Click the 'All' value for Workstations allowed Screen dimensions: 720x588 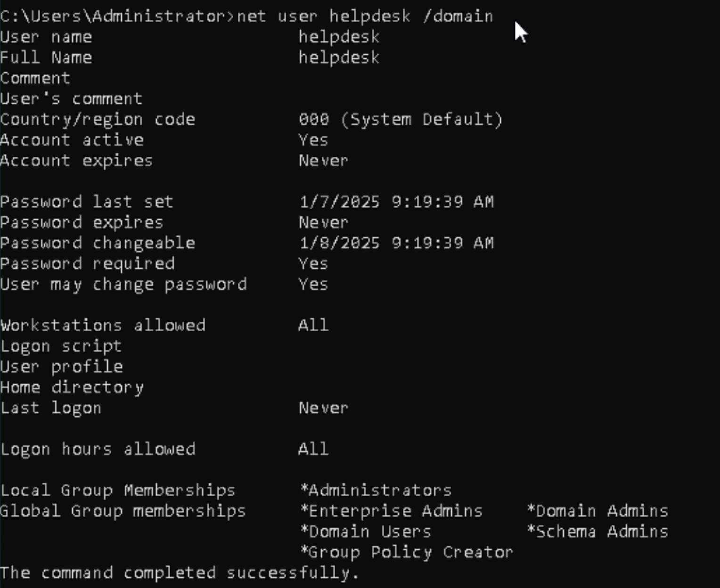313,326
